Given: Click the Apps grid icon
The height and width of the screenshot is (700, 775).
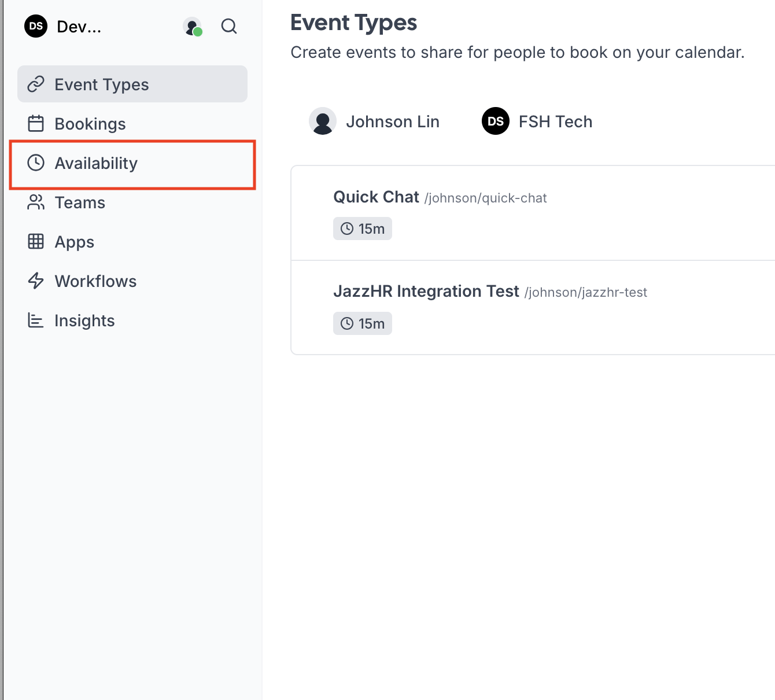Looking at the screenshot, I should tap(36, 242).
